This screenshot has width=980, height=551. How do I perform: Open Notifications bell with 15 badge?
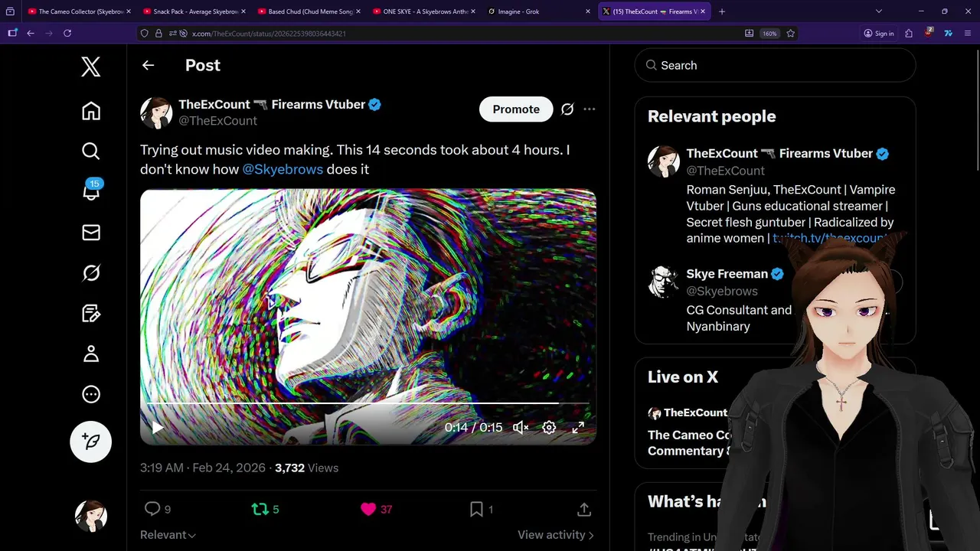91,190
